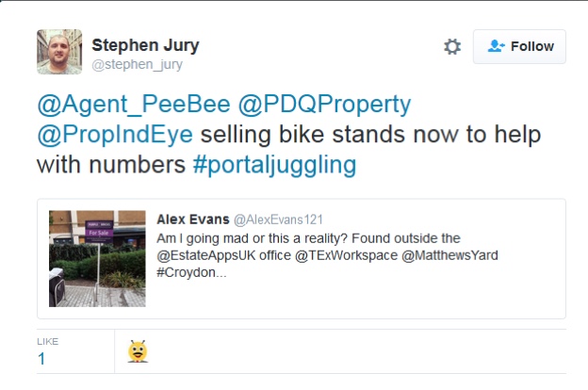Image resolution: width=588 pixels, height=390 pixels.
Task: Open the #portaljuggling hashtag
Action: coord(275,165)
